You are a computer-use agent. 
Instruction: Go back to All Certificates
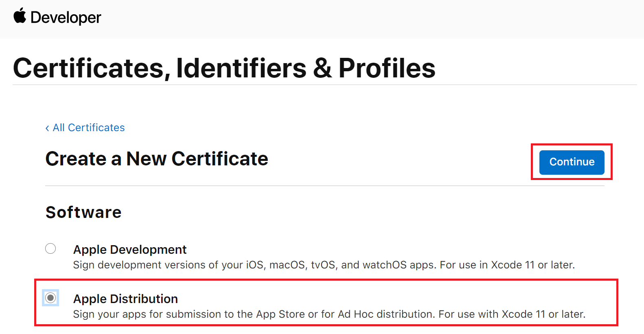coord(85,127)
